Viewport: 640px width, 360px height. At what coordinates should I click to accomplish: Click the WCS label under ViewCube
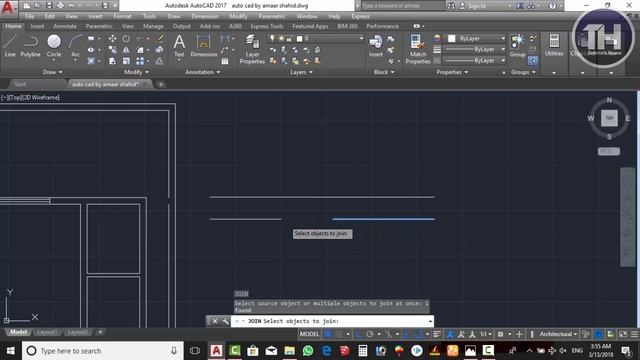[609, 151]
